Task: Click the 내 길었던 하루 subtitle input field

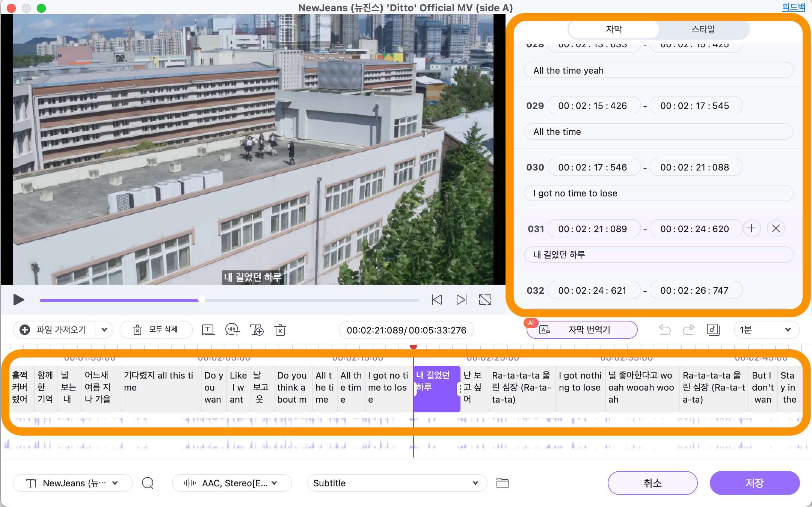Action: pos(658,254)
